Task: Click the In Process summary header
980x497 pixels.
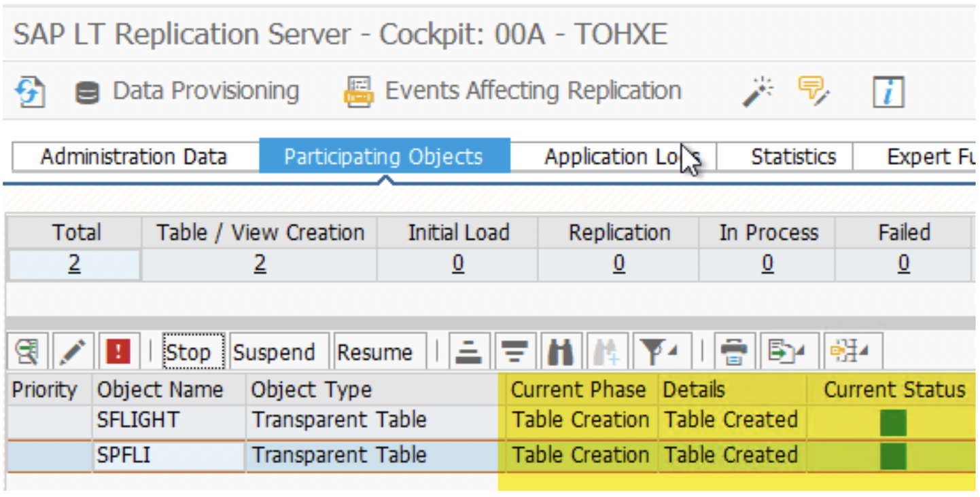Action: point(768,233)
